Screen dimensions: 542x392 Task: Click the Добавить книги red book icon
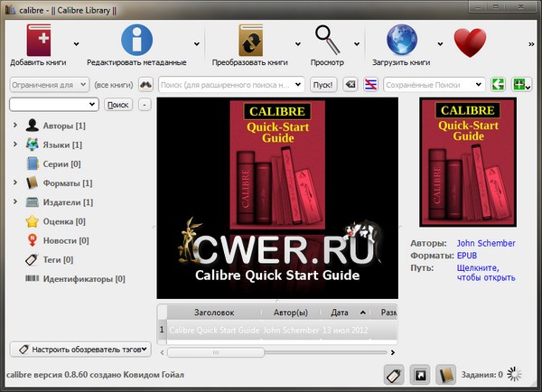coord(38,40)
